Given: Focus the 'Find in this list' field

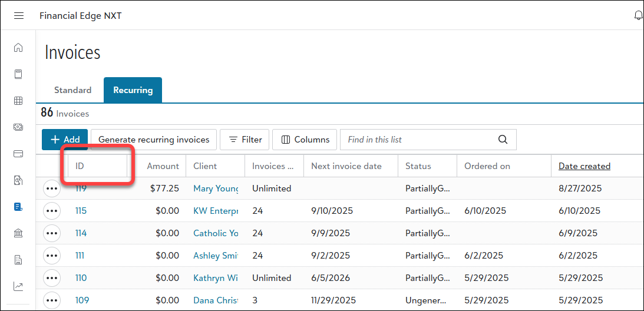Looking at the screenshot, I should coord(418,140).
